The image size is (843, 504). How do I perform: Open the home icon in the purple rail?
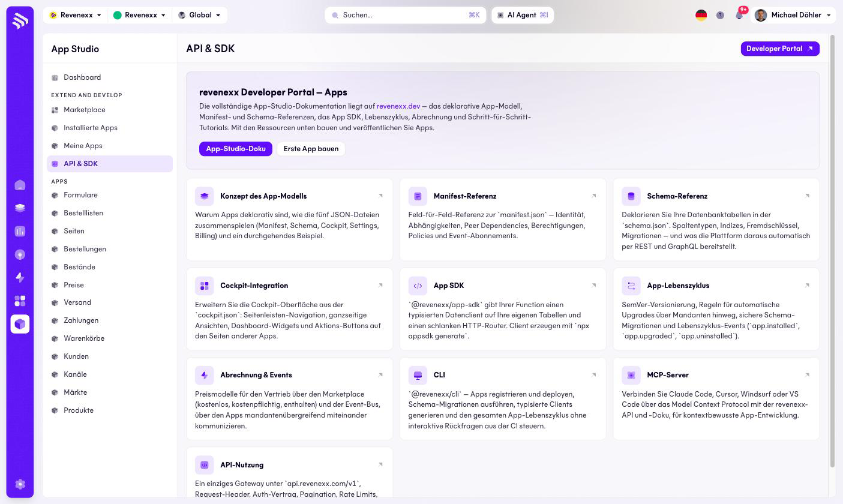(20, 185)
